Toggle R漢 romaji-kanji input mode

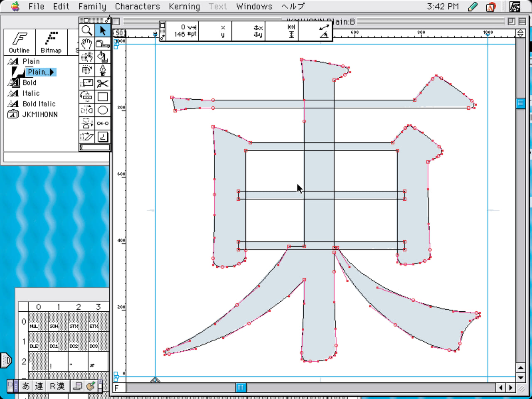pos(57,386)
